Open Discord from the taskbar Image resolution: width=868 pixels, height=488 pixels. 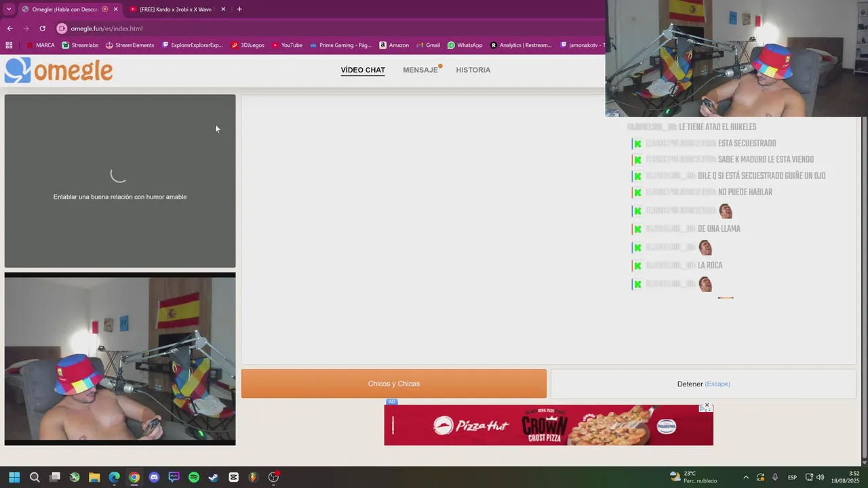coord(154,477)
